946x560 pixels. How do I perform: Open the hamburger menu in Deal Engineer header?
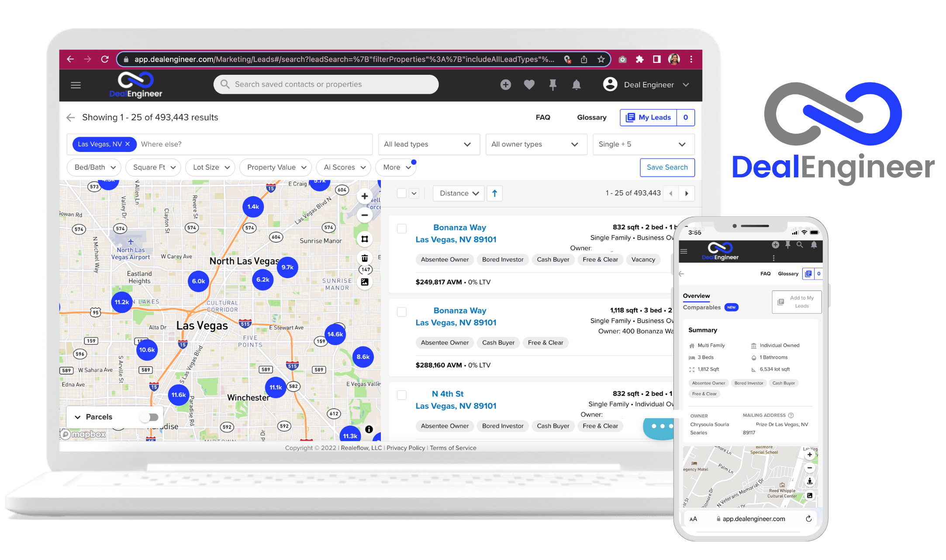click(76, 85)
